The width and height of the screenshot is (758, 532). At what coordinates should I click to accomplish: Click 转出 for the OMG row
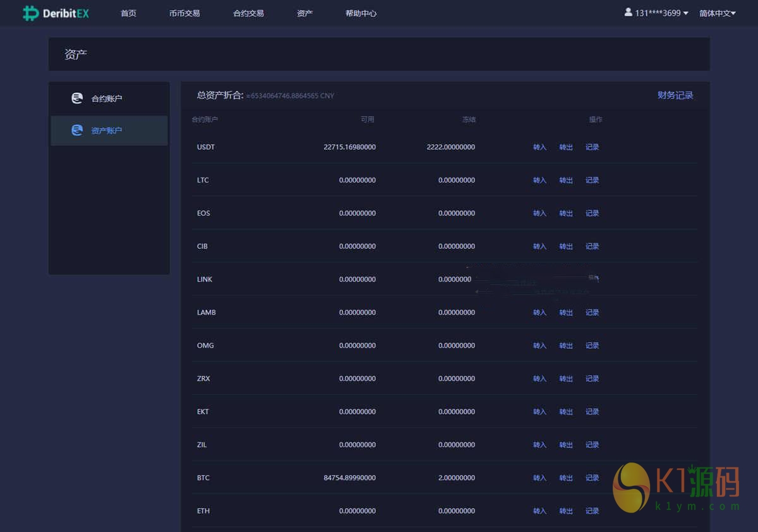pos(566,346)
